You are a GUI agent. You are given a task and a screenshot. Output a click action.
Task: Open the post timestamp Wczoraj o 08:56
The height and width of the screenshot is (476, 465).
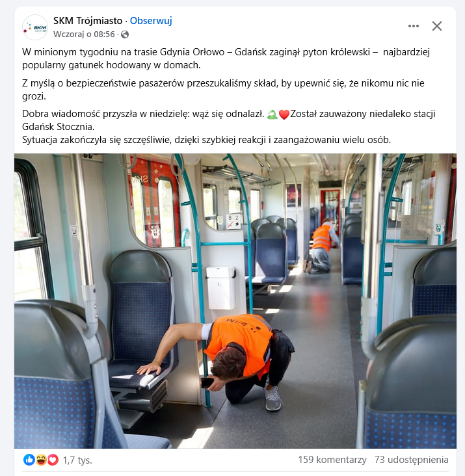coord(84,34)
